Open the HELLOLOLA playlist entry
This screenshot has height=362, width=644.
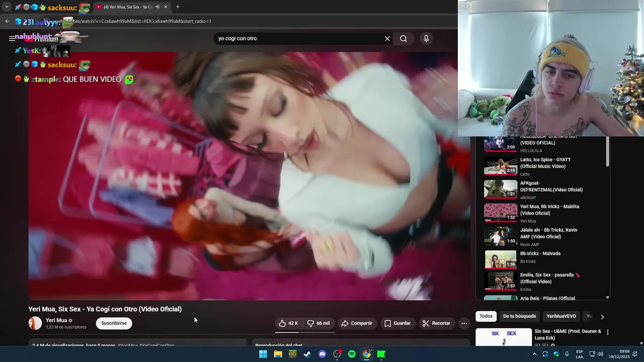543,145
